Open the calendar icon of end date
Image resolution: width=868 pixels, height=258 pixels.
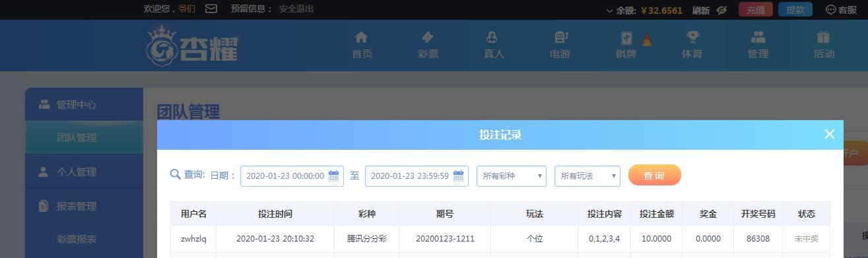click(459, 176)
